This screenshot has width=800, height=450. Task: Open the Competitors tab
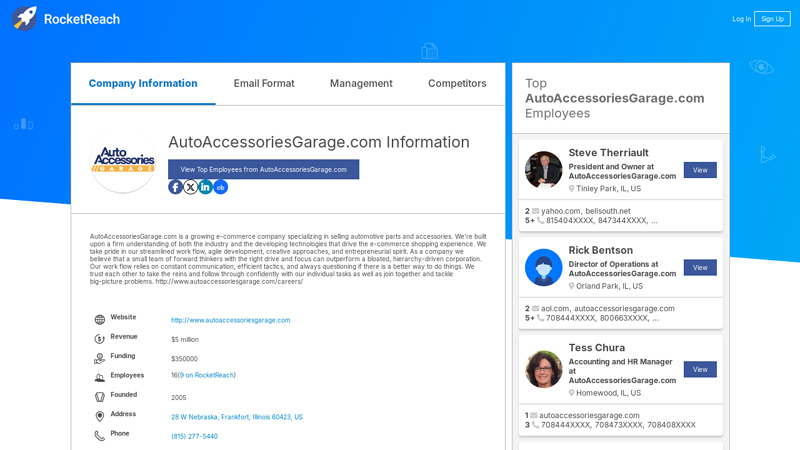pos(457,83)
